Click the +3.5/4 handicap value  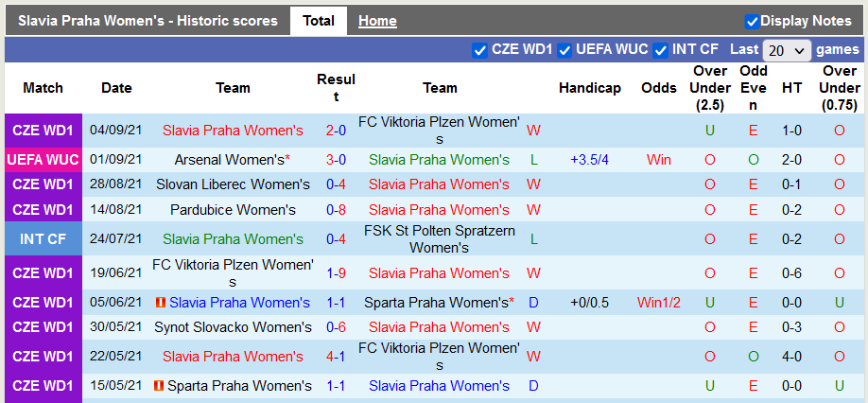point(589,160)
